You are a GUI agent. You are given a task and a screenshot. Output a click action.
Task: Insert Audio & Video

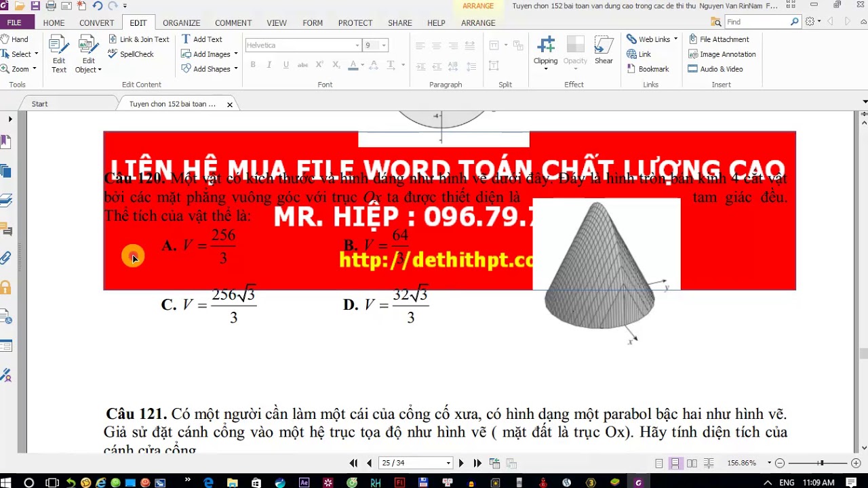[x=715, y=69]
